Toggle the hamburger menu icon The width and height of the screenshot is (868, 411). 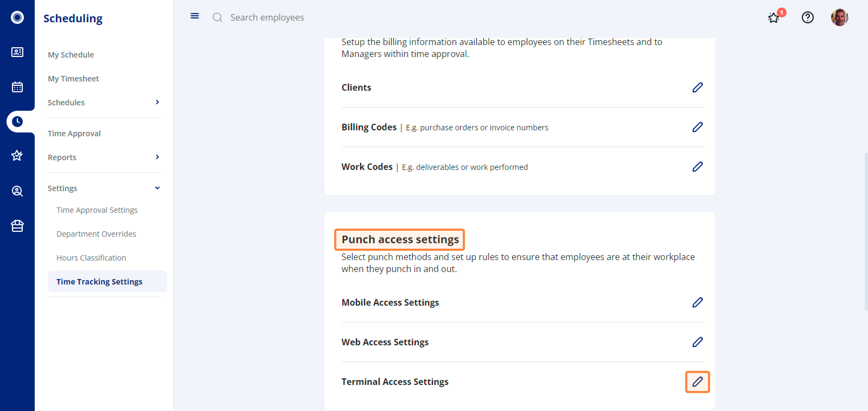click(x=194, y=16)
